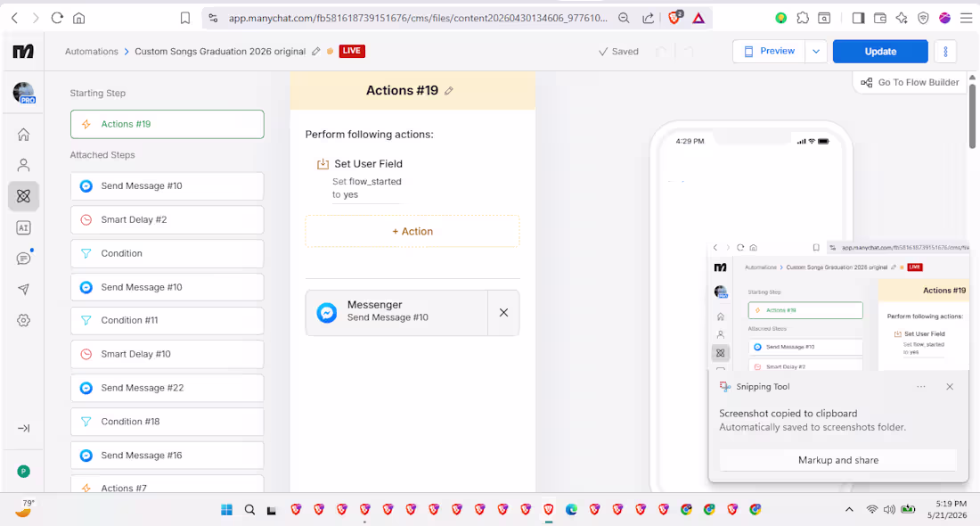Screen dimensions: 980x526
Task: Click the Preview button
Action: [x=769, y=52]
